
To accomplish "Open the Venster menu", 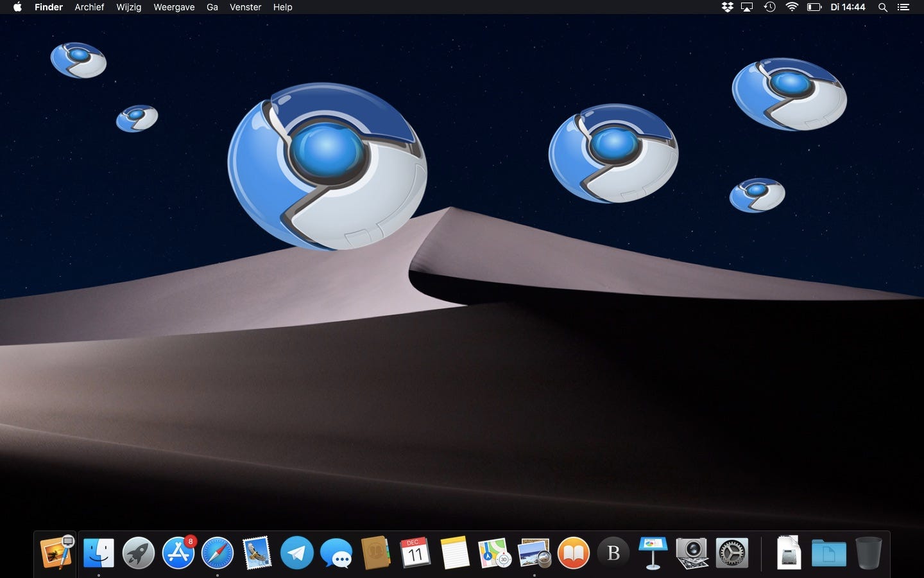I will [x=245, y=7].
